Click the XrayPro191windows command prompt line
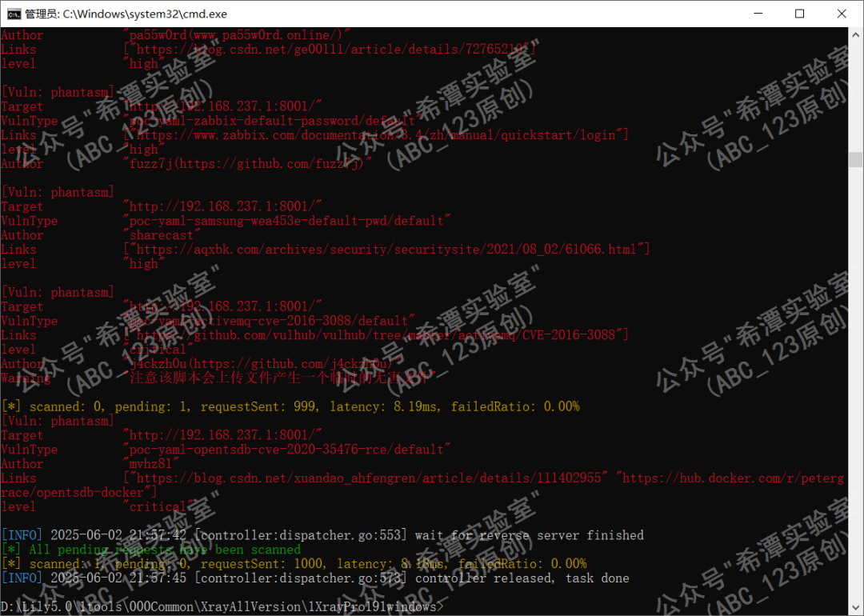 pyautogui.click(x=222, y=607)
